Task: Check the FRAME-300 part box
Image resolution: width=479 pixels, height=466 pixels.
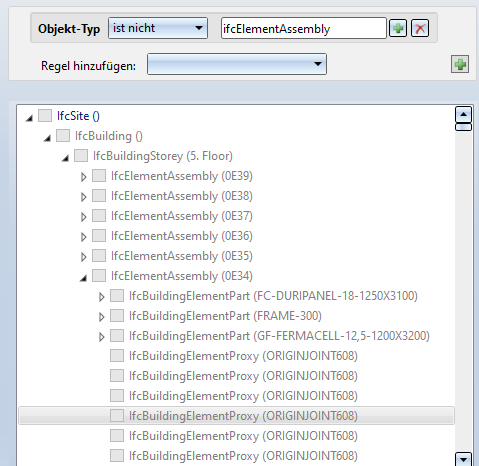Action: click(x=117, y=316)
